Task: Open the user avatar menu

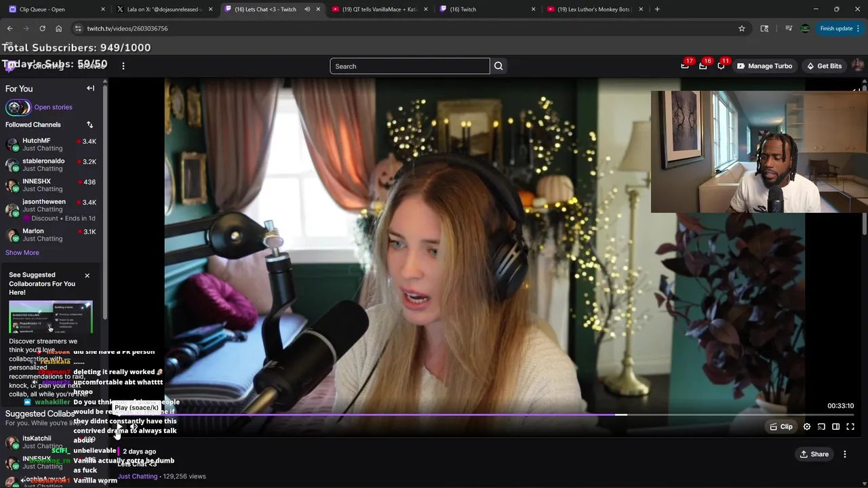Action: (x=858, y=66)
